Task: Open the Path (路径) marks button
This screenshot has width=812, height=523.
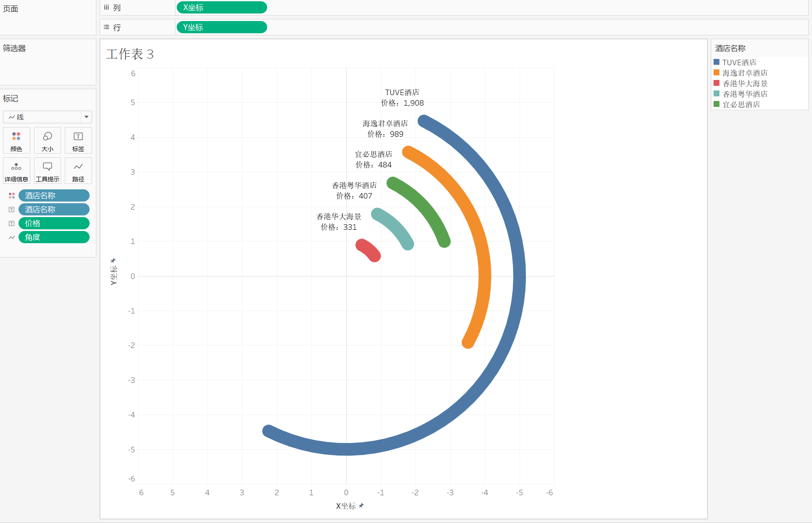Action: click(x=78, y=170)
